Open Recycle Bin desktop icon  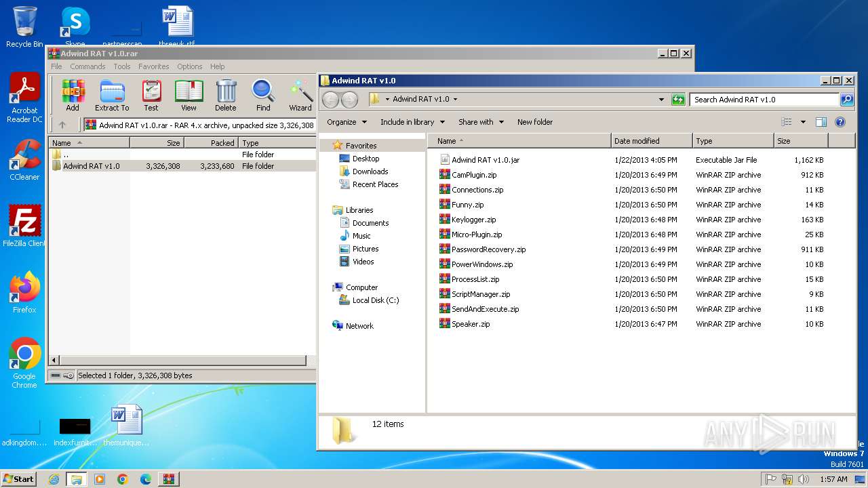[x=25, y=27]
